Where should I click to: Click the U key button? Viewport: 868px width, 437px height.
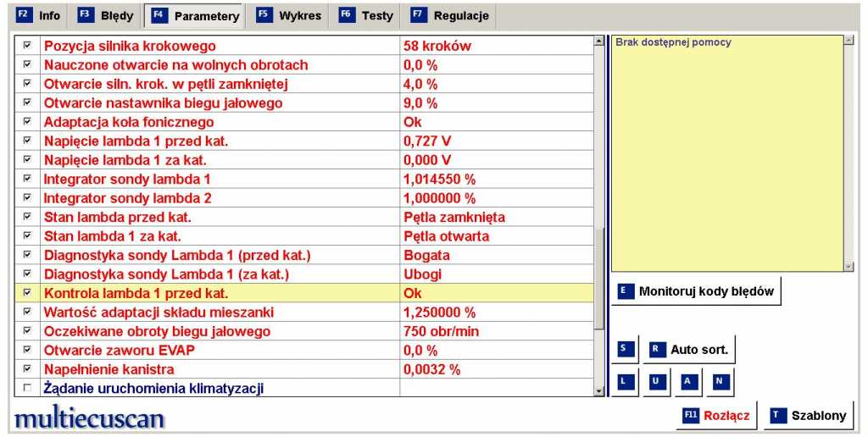656,381
